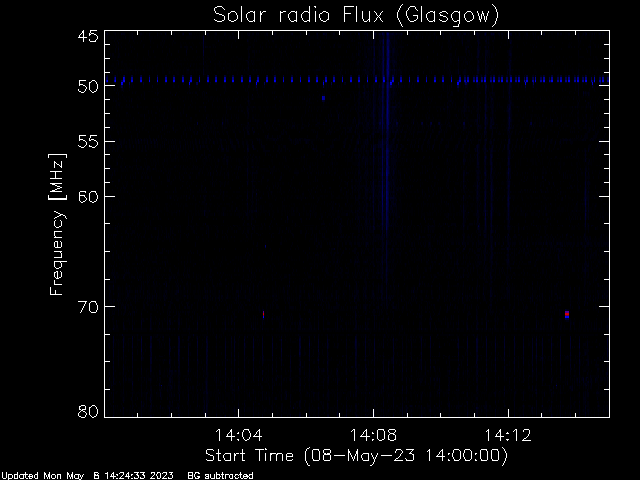The width and height of the screenshot is (640, 480).
Task: Click the small red burst near 14:05
Action: pos(264,314)
